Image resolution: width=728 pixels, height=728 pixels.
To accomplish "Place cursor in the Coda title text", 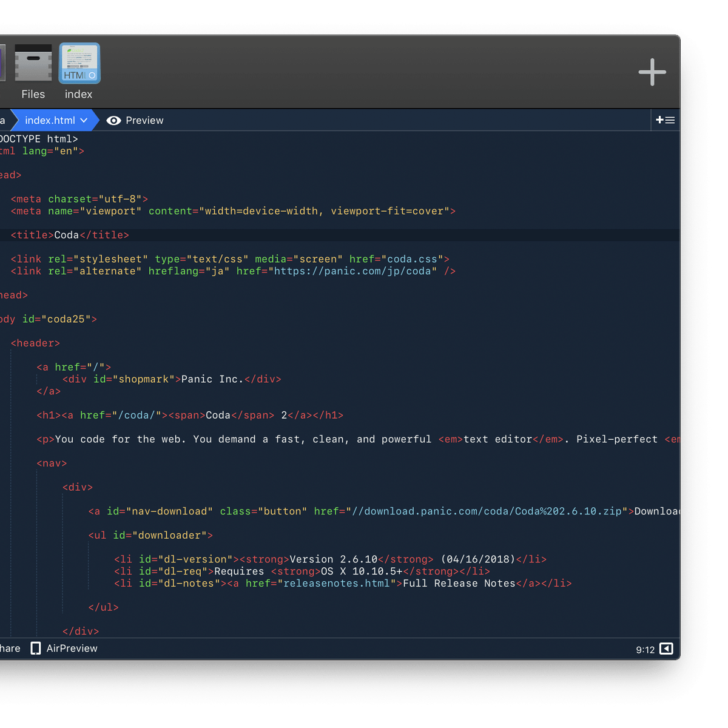I will 67,235.
